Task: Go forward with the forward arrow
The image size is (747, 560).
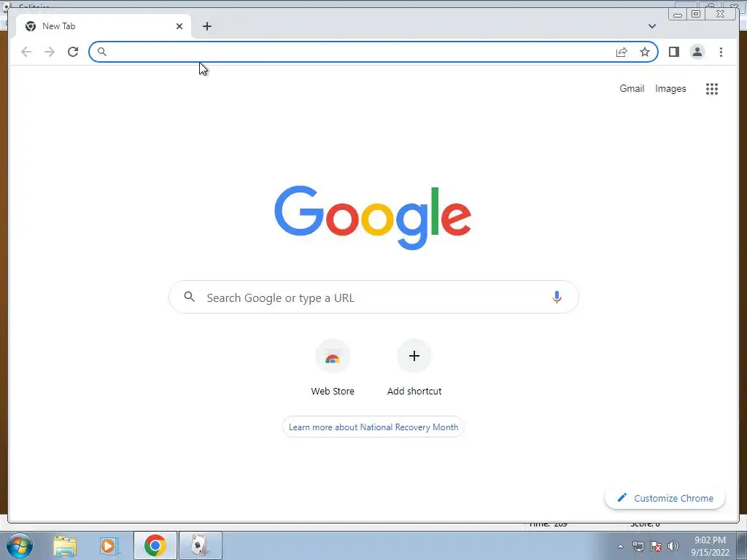Action: point(50,52)
